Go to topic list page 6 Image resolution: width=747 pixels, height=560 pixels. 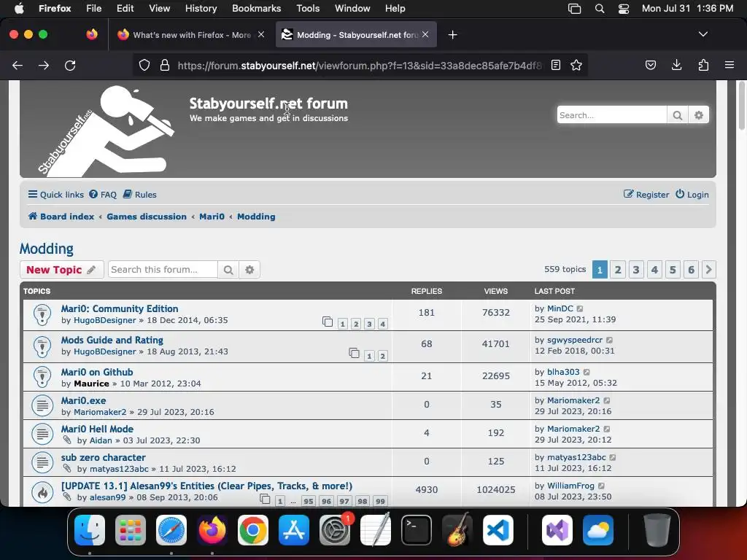click(x=691, y=270)
